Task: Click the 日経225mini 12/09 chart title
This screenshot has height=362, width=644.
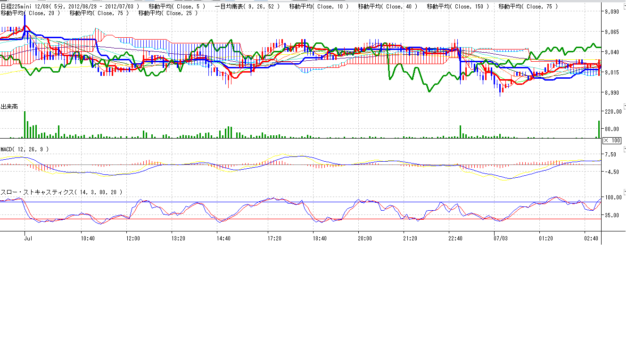Action: tap(29, 6)
